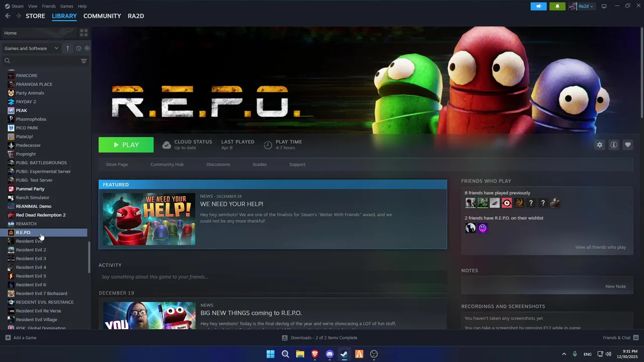Open the View menu
Screen dimensions: 644x362
click(33, 6)
